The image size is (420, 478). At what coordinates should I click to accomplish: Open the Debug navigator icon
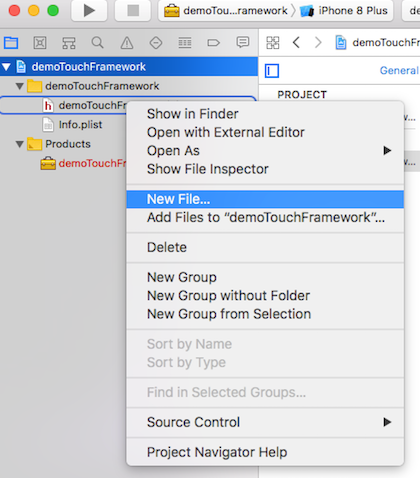tap(185, 43)
